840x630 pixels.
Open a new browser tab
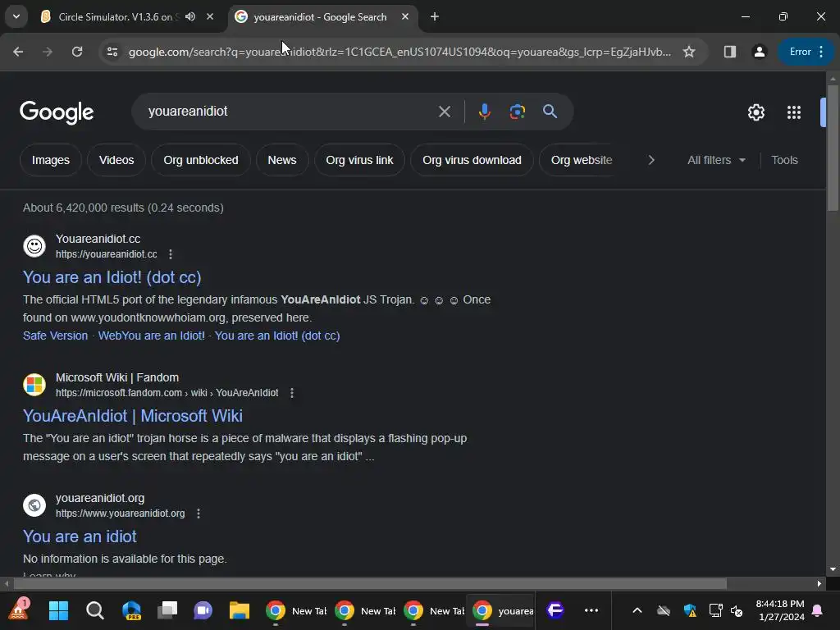coord(435,16)
